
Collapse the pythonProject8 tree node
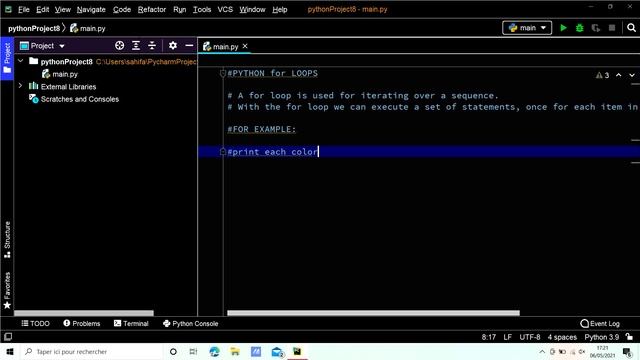tap(20, 61)
